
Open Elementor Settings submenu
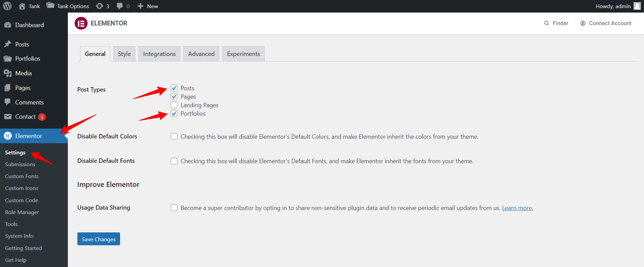coord(15,153)
